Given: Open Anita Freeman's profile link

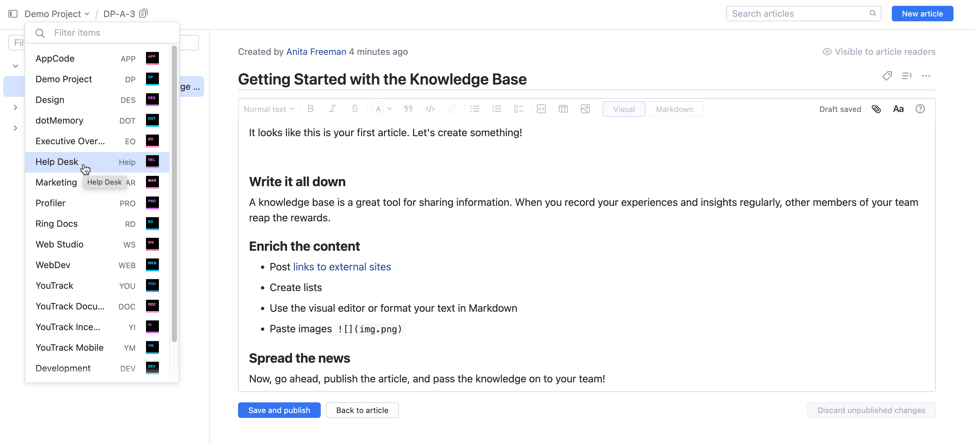Looking at the screenshot, I should click(x=316, y=52).
